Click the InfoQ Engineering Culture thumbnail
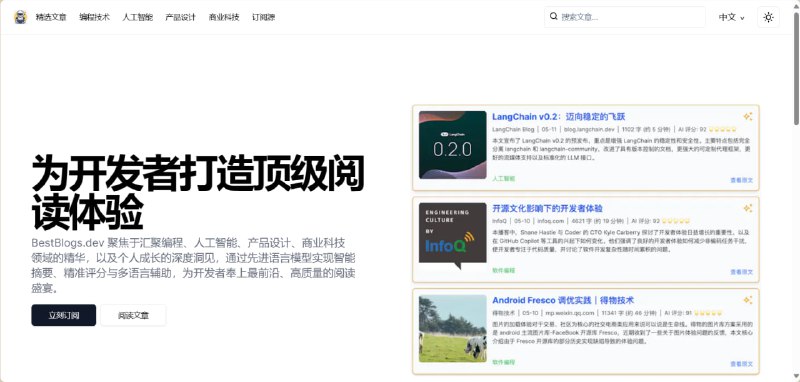The image size is (800, 382). click(x=453, y=236)
